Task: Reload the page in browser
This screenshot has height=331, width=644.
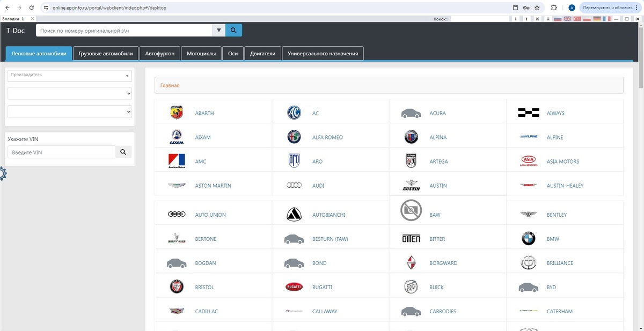Action: [x=32, y=8]
